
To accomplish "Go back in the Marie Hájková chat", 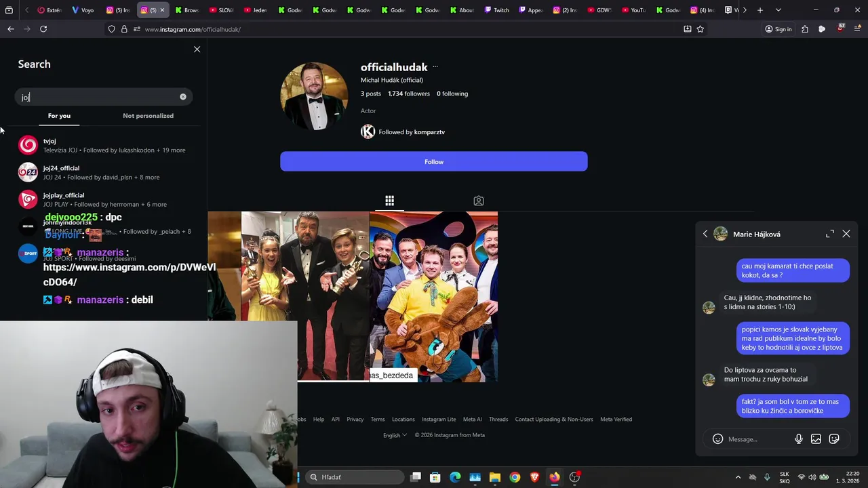I will (705, 234).
